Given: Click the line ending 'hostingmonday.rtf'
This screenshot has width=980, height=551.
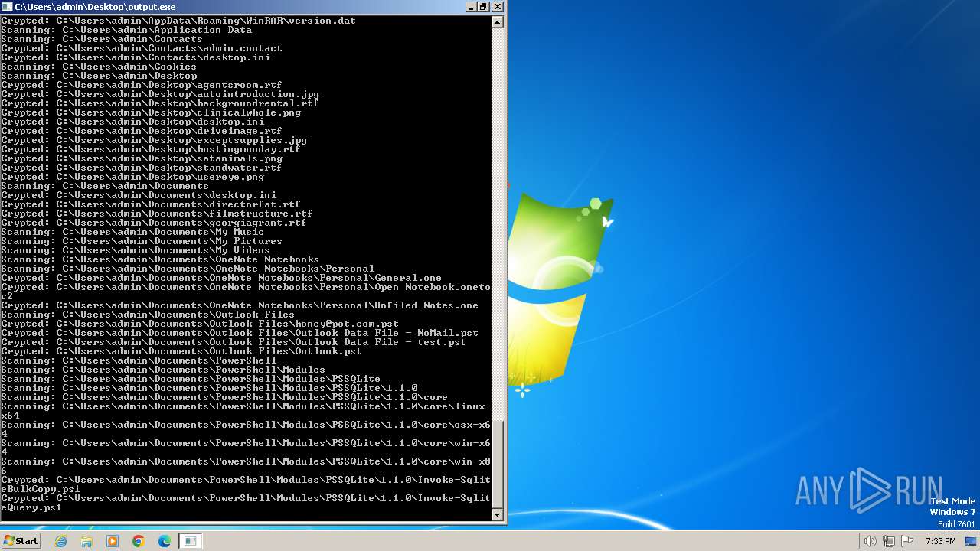Looking at the screenshot, I should [x=151, y=149].
